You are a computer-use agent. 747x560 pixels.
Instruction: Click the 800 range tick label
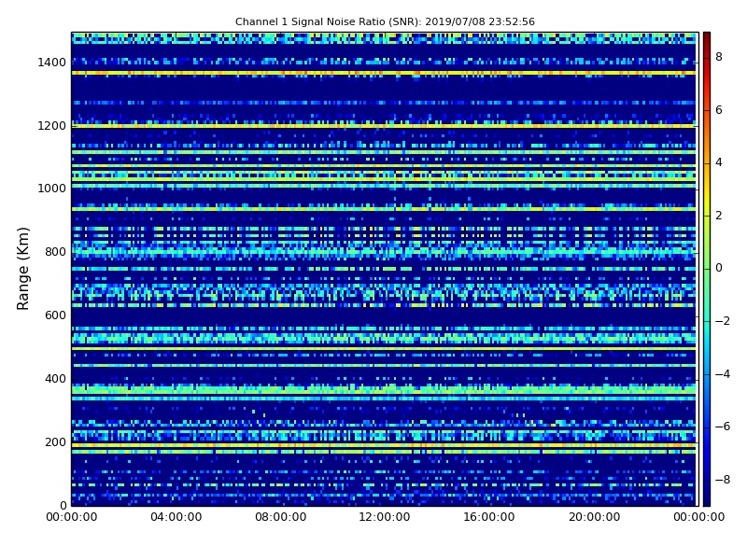coord(55,252)
